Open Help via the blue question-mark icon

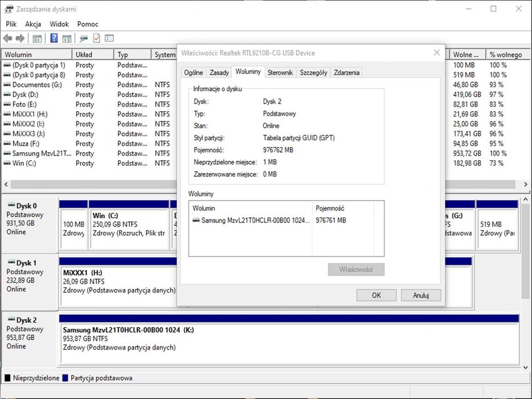(54, 38)
